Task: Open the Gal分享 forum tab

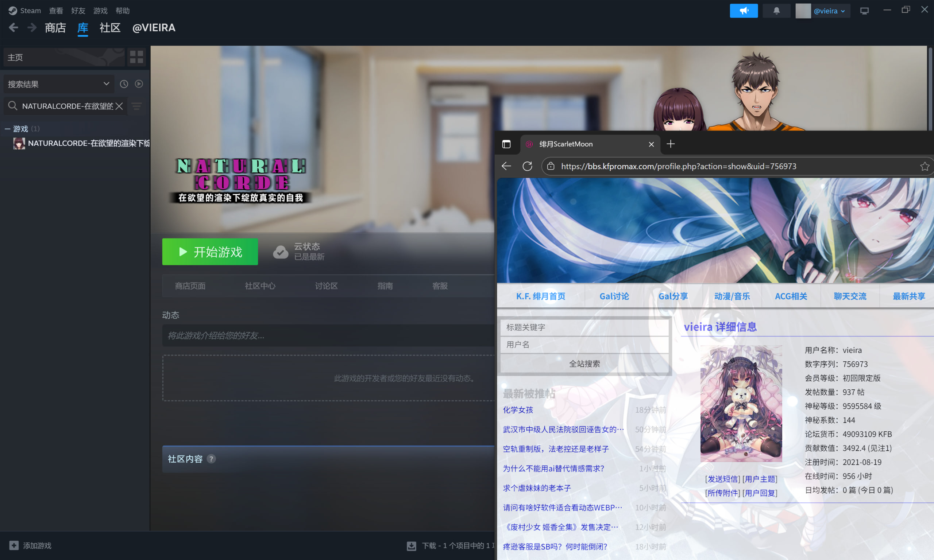Action: [x=673, y=296]
